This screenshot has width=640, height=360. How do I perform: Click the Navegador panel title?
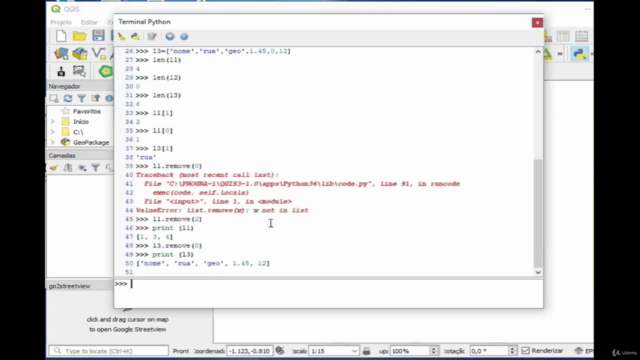pyautogui.click(x=64, y=86)
